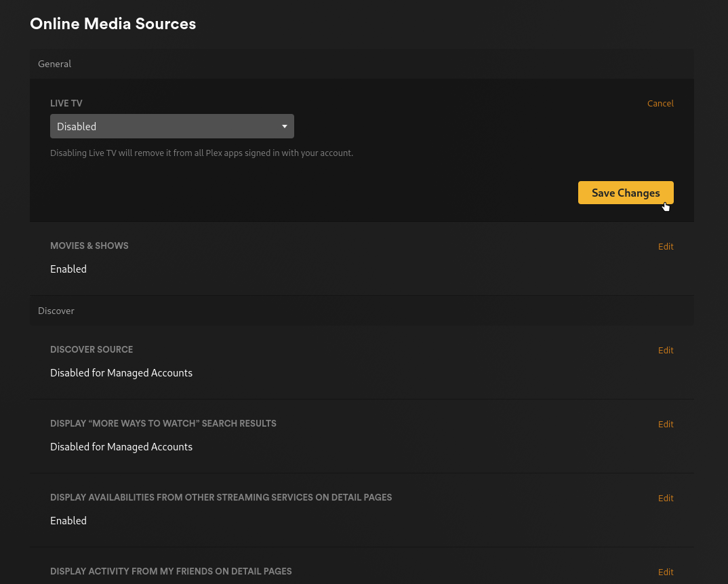Edit the Movies & Shows setting
Viewport: 728px width, 584px height.
[665, 246]
